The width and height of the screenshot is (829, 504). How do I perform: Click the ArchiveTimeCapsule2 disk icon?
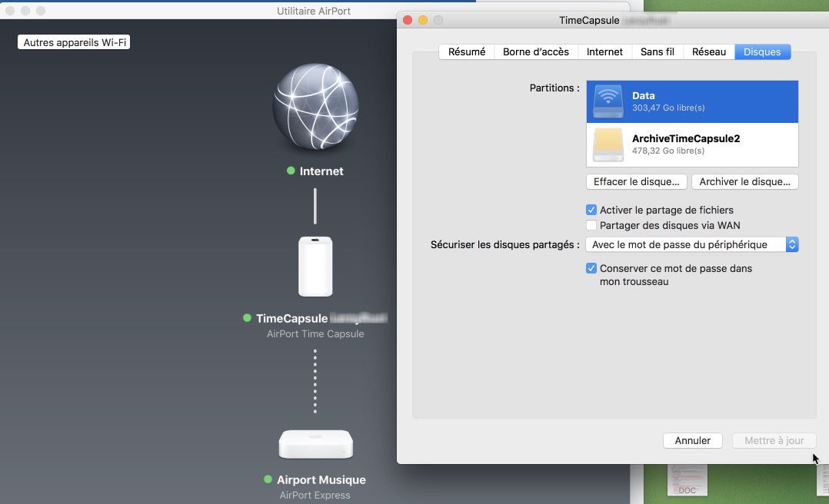608,144
